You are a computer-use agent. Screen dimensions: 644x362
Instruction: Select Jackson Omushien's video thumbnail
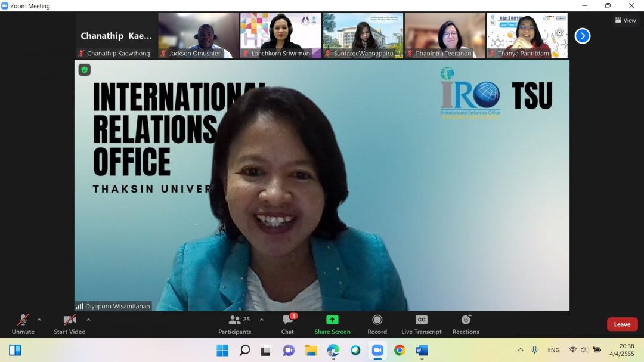199,35
